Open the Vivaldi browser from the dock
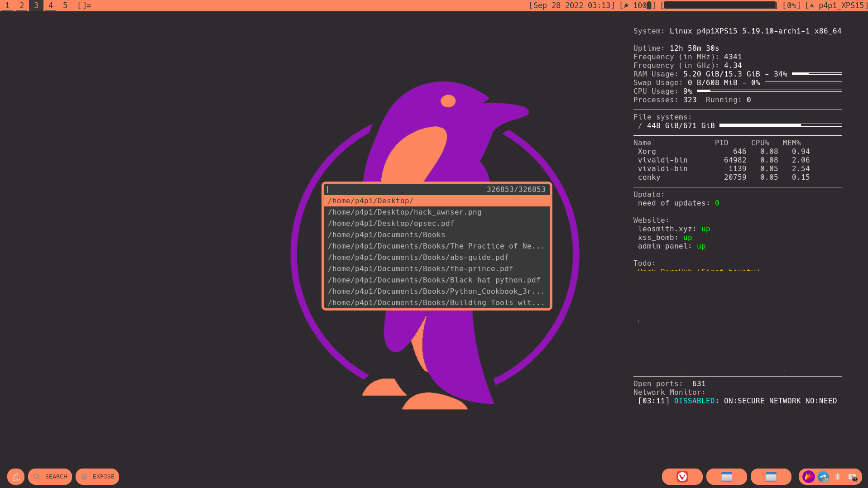Viewport: 868px width, 488px height. [x=682, y=477]
